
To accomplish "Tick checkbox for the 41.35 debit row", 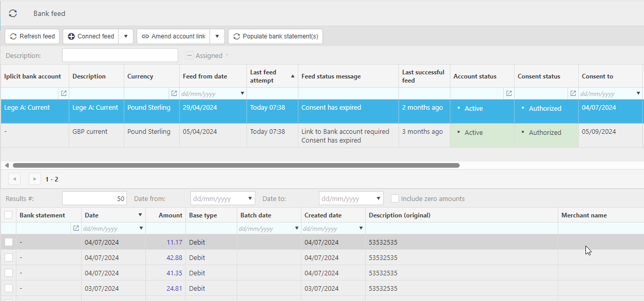I will [x=9, y=273].
